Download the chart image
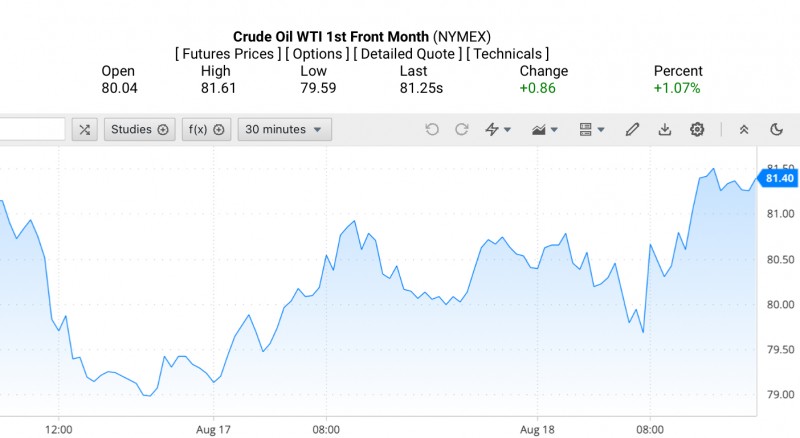Image resolution: width=800 pixels, height=438 pixels. (x=665, y=129)
